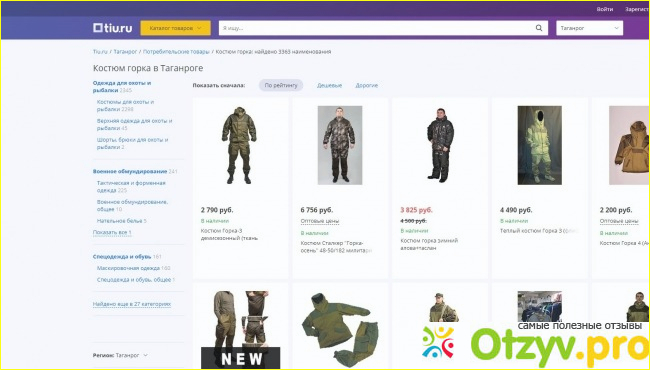The height and width of the screenshot is (370, 650).
Task: Expand Найдено еще в 27 категориях
Action: point(132,304)
